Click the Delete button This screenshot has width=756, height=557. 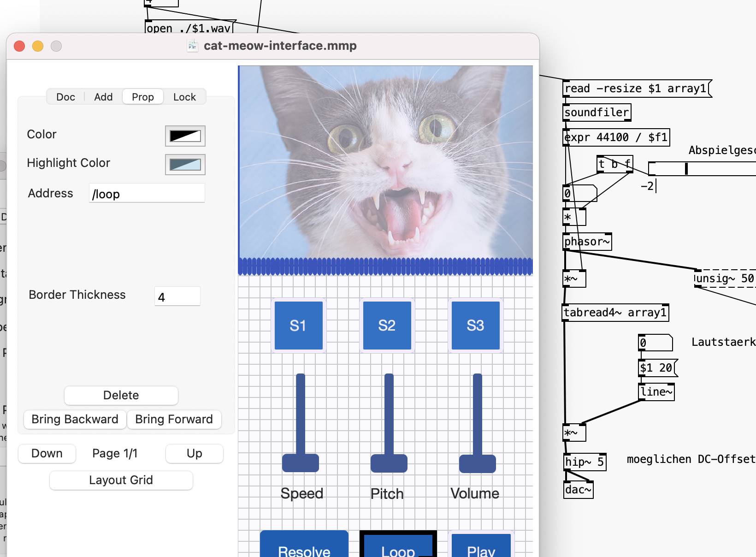[121, 395]
